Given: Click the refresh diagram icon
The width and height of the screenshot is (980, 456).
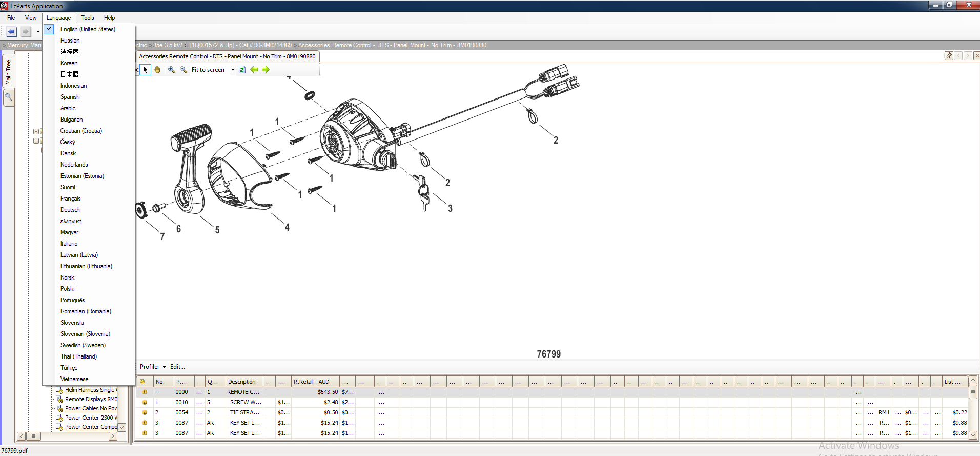Looking at the screenshot, I should (242, 70).
